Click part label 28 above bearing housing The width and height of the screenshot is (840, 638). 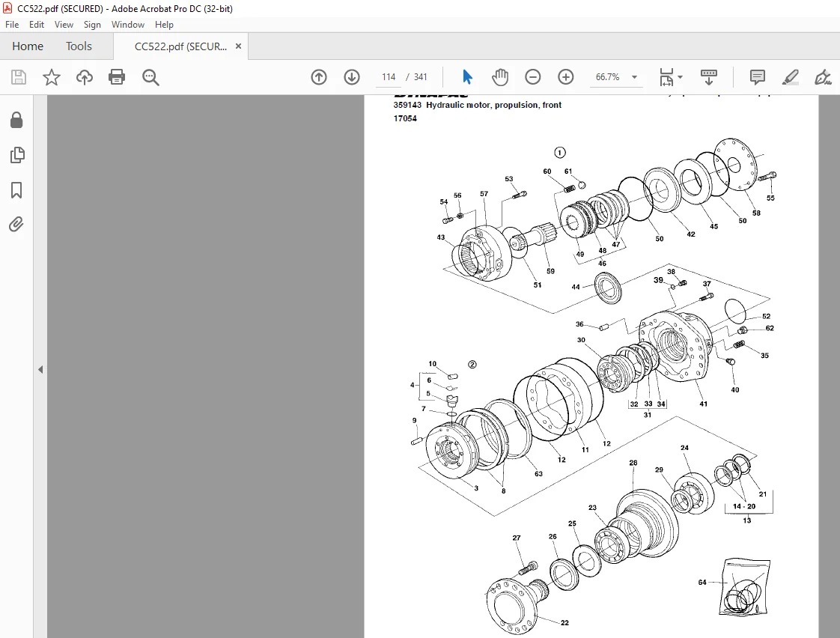633,463
